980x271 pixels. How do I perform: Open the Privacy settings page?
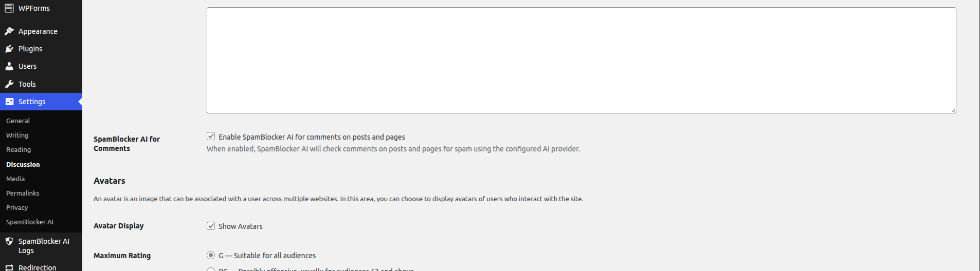17,207
